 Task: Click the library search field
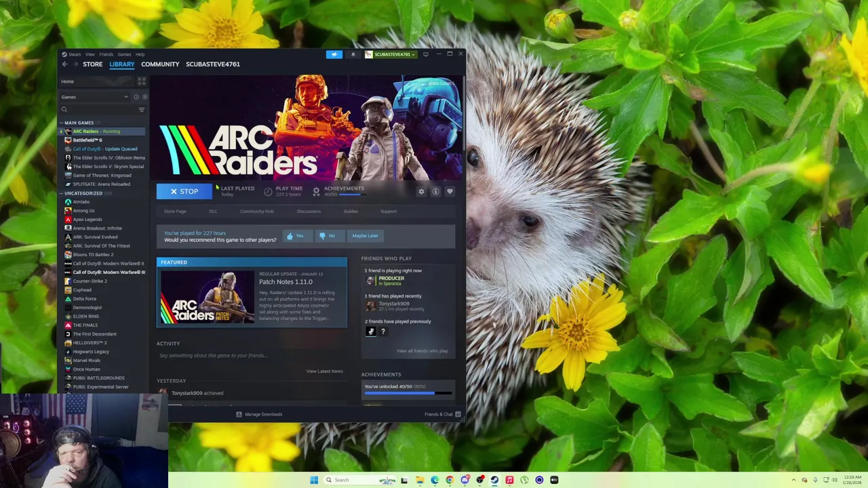98,110
